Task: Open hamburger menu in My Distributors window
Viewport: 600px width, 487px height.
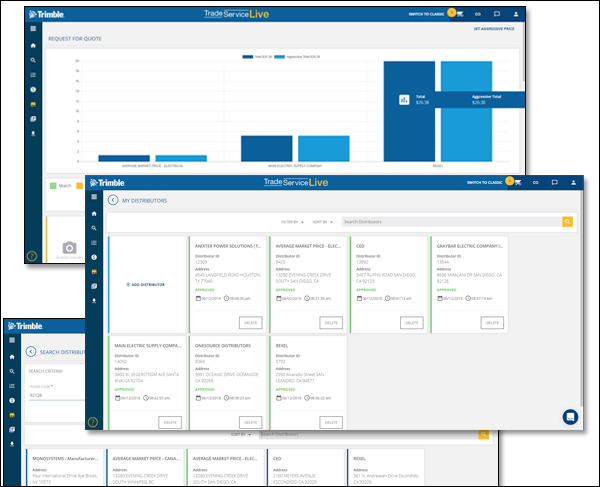Action: pyautogui.click(x=94, y=197)
